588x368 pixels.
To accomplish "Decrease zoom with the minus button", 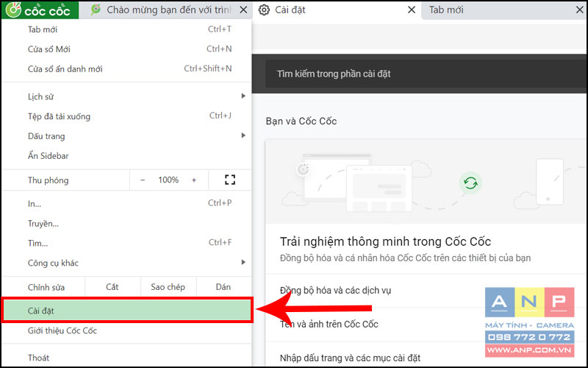I will coord(143,180).
